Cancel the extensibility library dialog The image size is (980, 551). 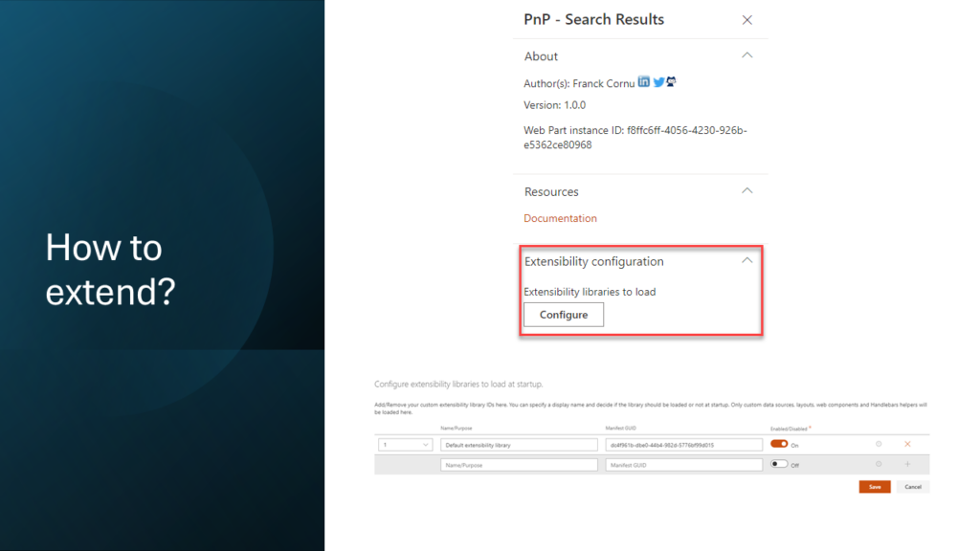tap(912, 487)
